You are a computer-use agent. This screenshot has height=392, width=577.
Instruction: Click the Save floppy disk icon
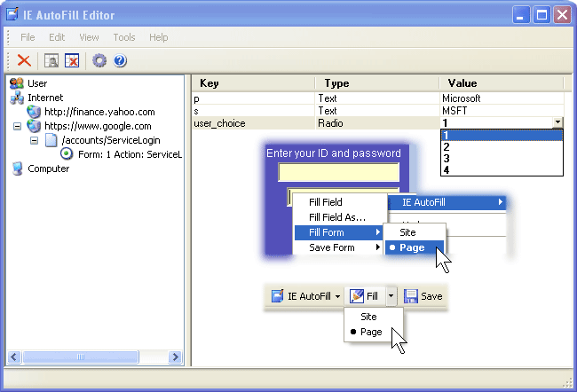[x=411, y=296]
